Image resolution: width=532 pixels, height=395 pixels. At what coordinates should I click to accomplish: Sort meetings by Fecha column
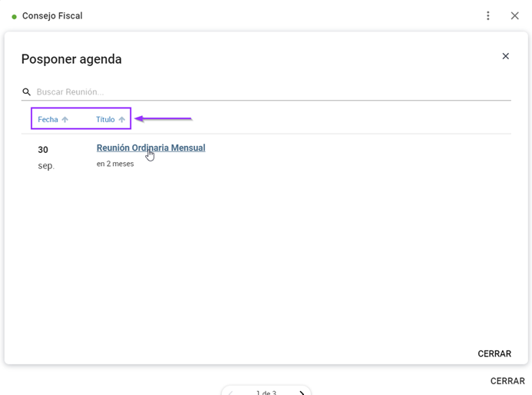click(48, 120)
